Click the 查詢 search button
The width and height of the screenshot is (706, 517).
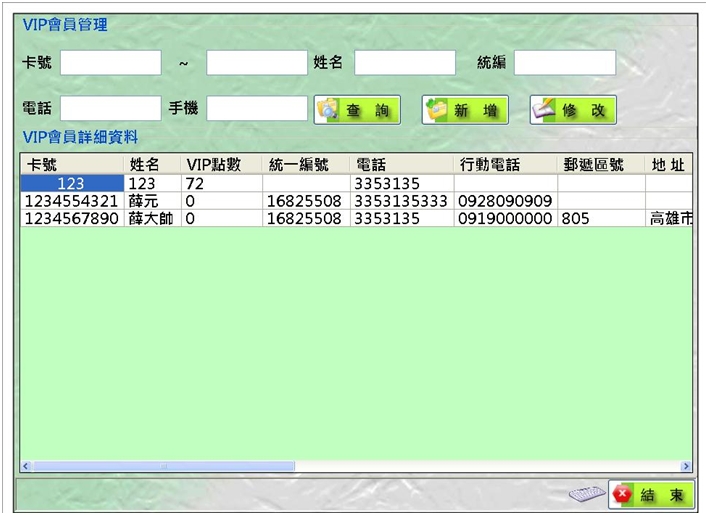click(357, 110)
